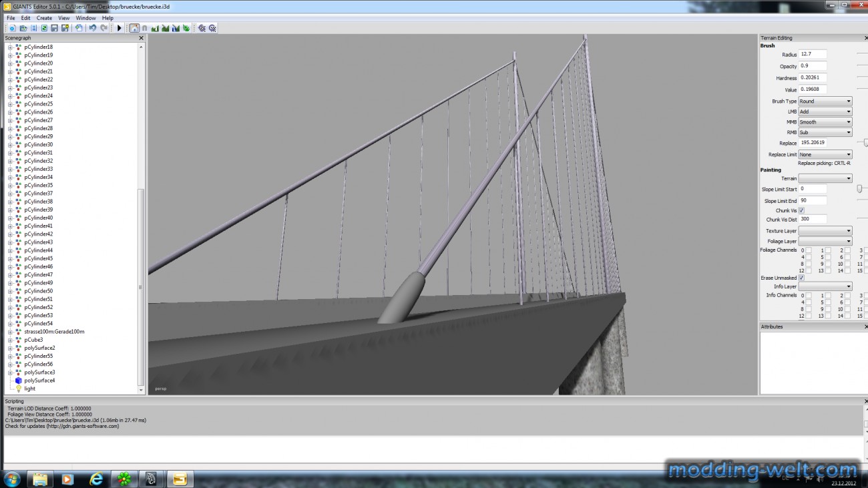Image resolution: width=868 pixels, height=488 pixels.
Task: Click the blue cube icon of polySurface4
Action: (x=18, y=381)
